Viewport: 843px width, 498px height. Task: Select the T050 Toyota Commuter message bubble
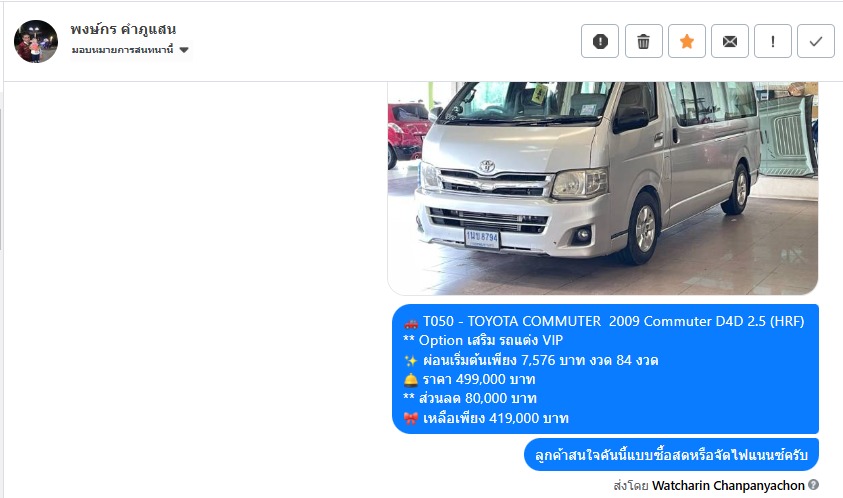click(605, 369)
